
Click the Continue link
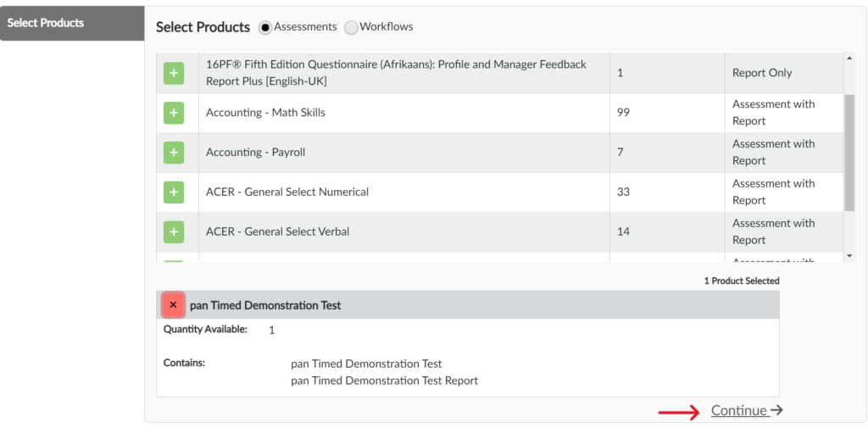738,411
